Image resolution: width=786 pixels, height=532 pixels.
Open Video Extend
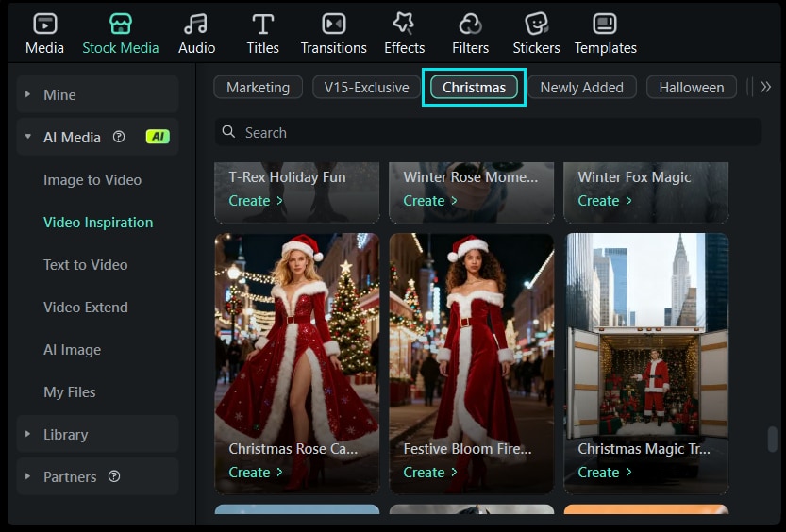85,308
